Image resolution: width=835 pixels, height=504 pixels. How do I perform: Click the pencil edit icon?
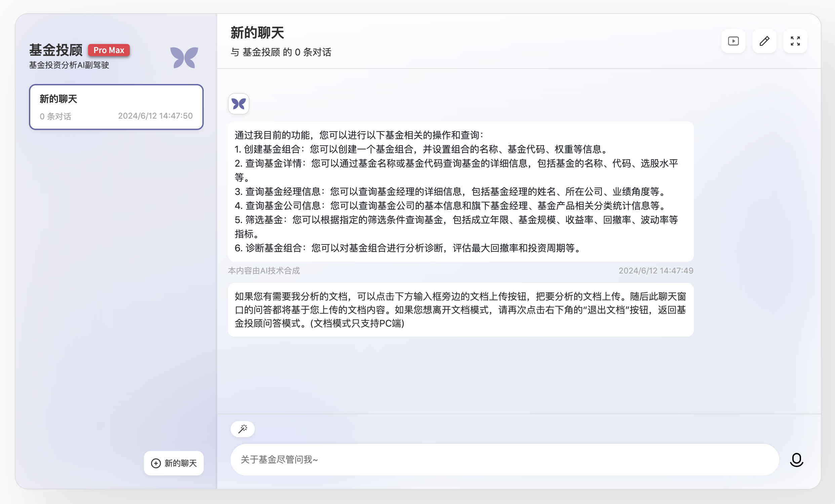pyautogui.click(x=764, y=41)
